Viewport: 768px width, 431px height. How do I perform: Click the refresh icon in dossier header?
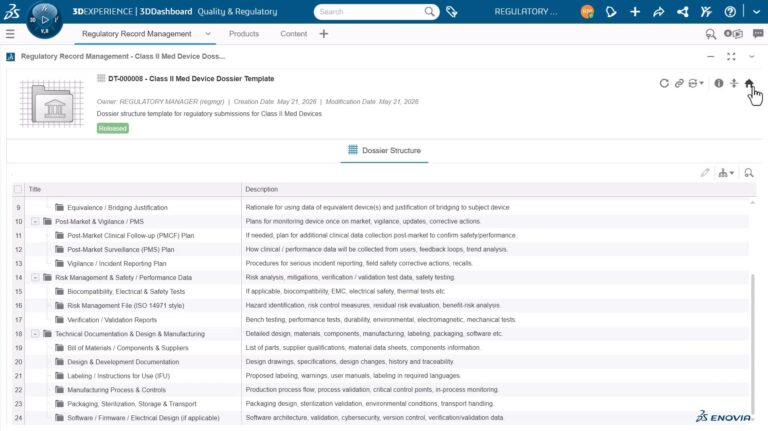(664, 83)
